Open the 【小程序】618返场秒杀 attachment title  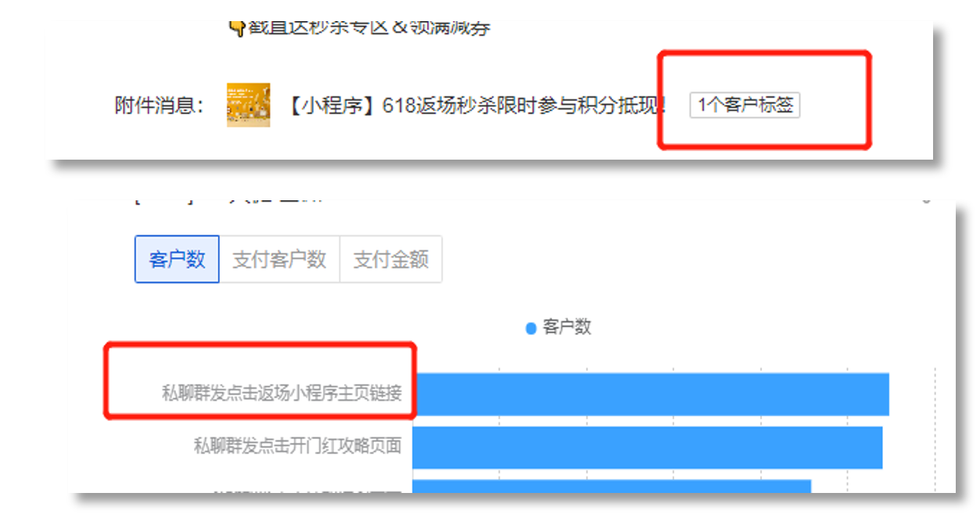coord(474,106)
